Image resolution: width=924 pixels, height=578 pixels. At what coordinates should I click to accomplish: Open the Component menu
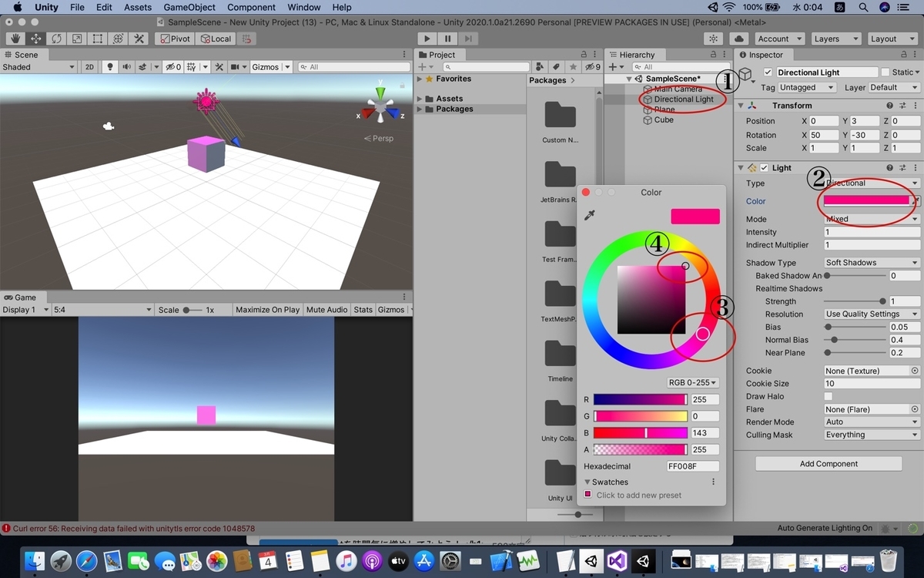coord(251,7)
